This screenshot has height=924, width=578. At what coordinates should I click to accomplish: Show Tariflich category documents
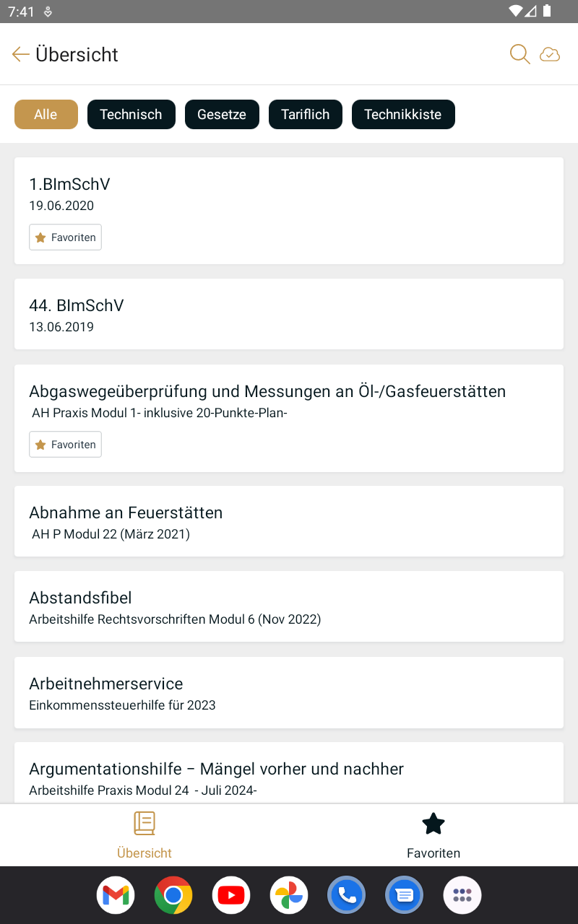coord(306,114)
